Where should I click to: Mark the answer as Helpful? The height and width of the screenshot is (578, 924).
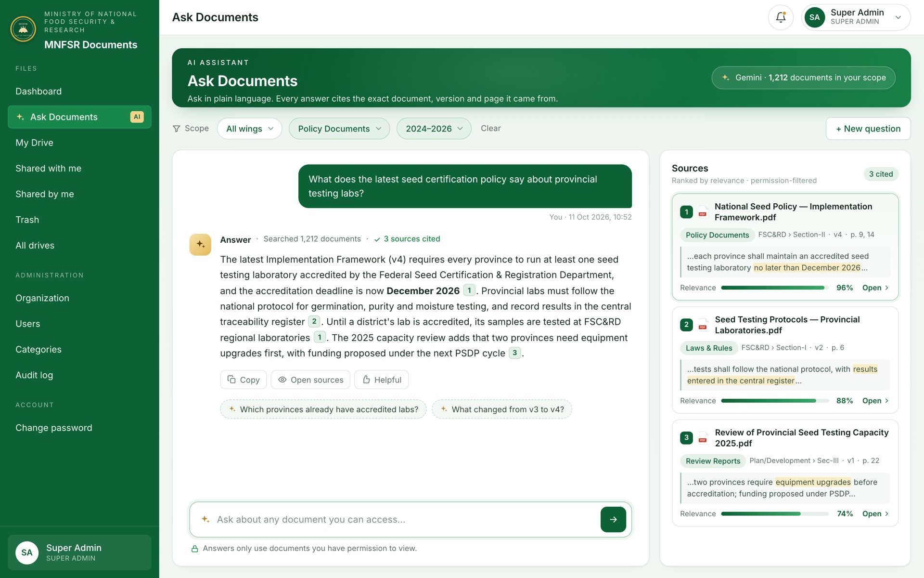[x=382, y=380]
